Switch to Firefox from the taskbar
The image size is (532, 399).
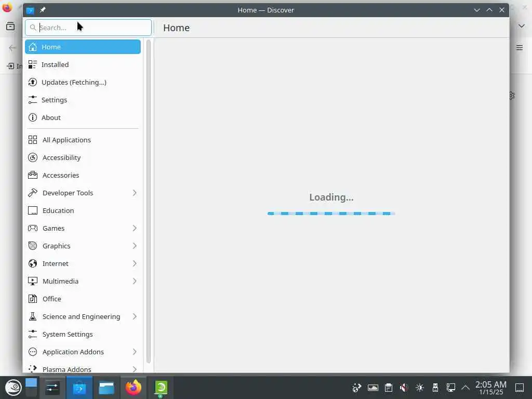[134, 388]
